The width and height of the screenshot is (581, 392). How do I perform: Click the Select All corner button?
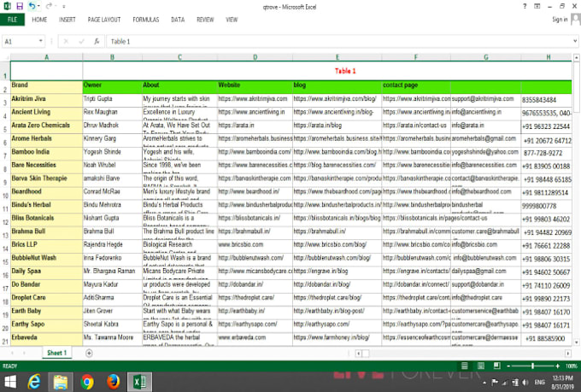[x=5, y=57]
